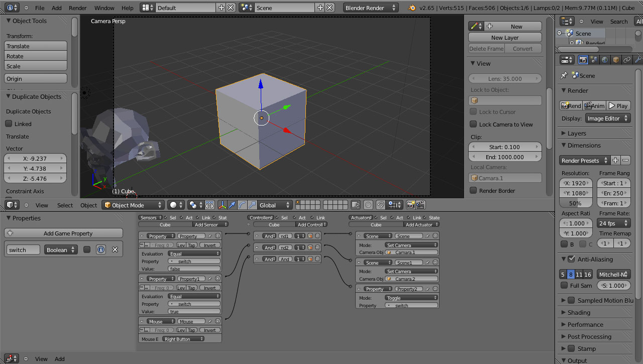Toggle the Anti-Aliasing checkbox

571,259
